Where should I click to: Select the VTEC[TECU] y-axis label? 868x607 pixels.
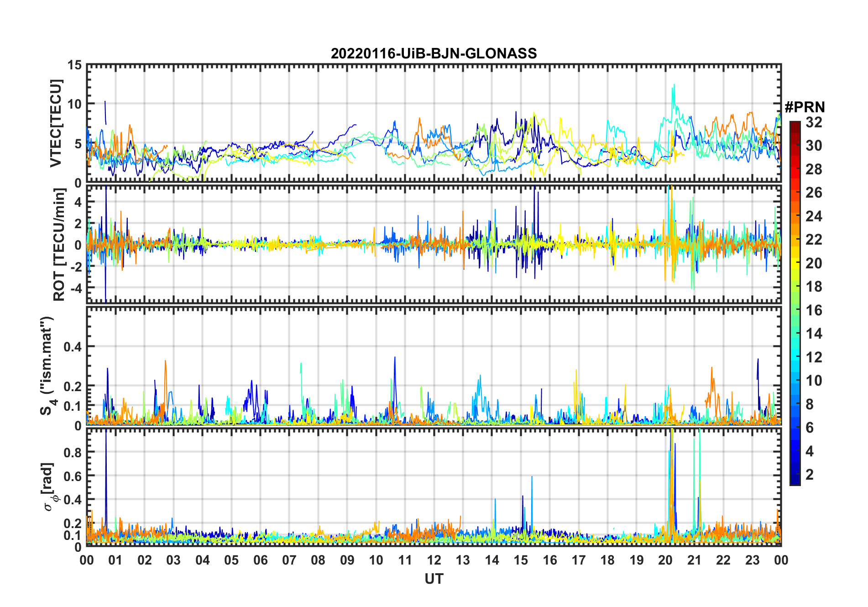(56, 124)
